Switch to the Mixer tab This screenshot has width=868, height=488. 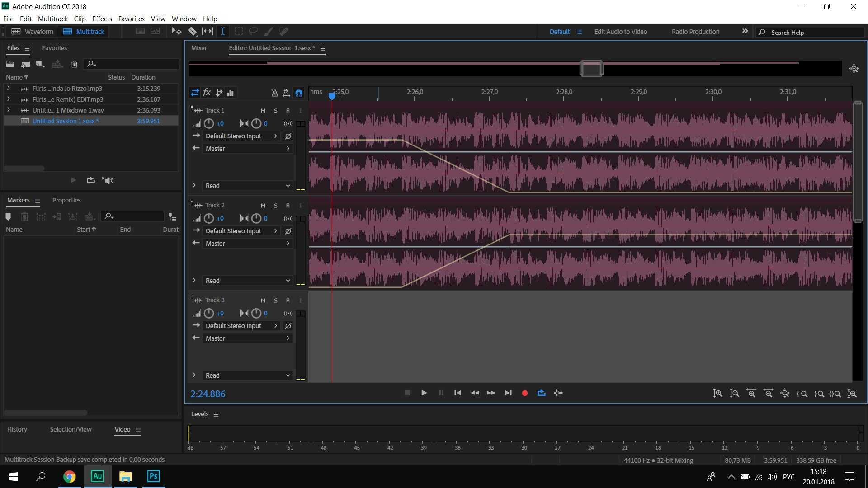(199, 48)
